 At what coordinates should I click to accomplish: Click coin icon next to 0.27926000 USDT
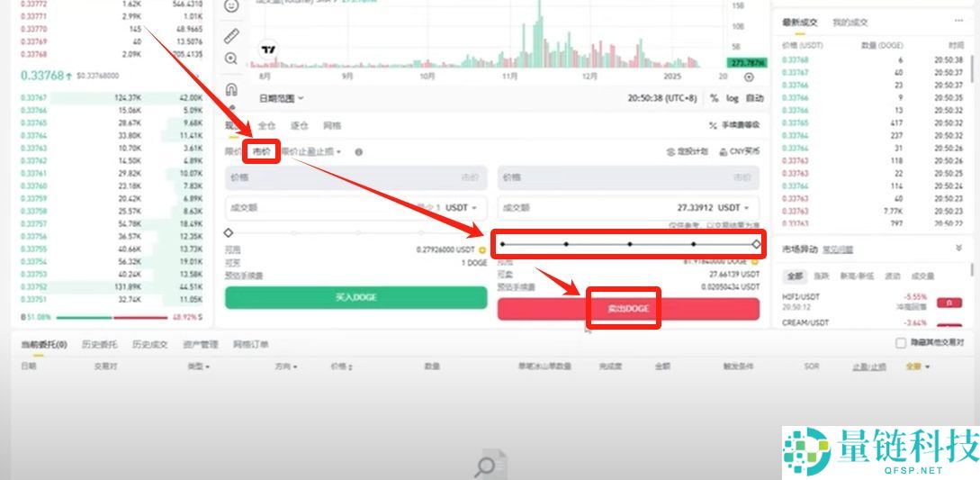pyautogui.click(x=482, y=249)
